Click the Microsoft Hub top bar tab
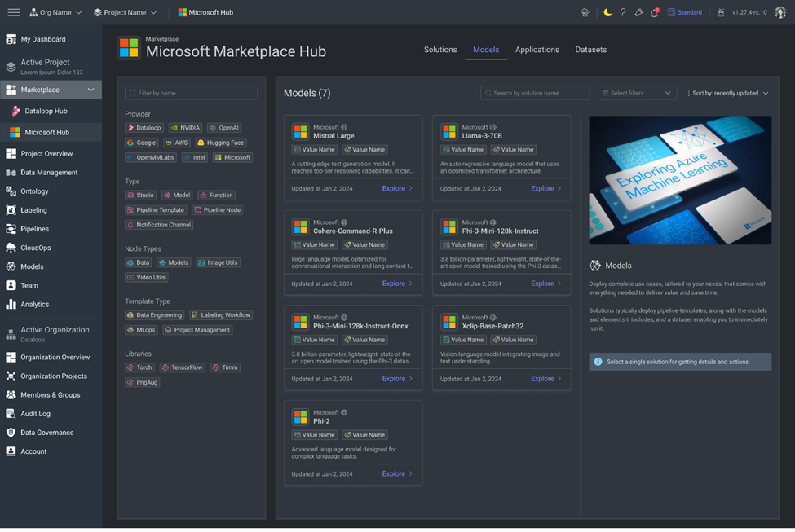The image size is (795, 532). click(205, 12)
